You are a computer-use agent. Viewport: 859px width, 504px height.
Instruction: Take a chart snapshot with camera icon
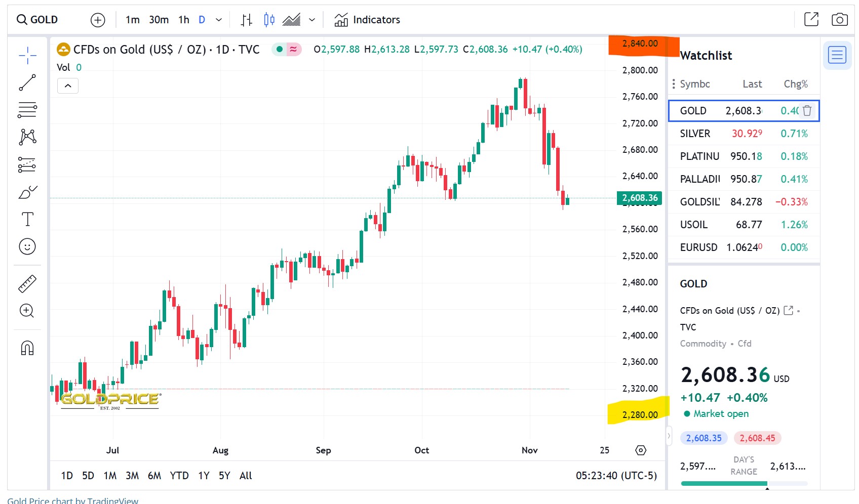[x=840, y=20]
